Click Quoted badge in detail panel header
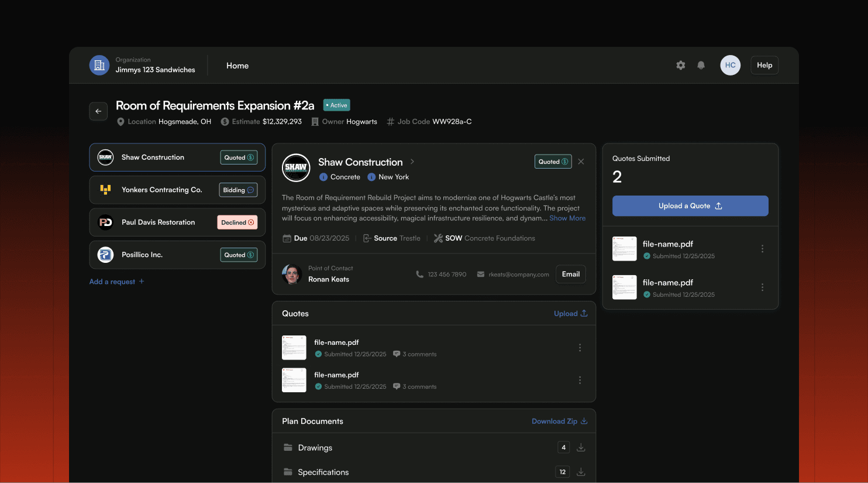Screen dimensions: 868x483 (553, 162)
